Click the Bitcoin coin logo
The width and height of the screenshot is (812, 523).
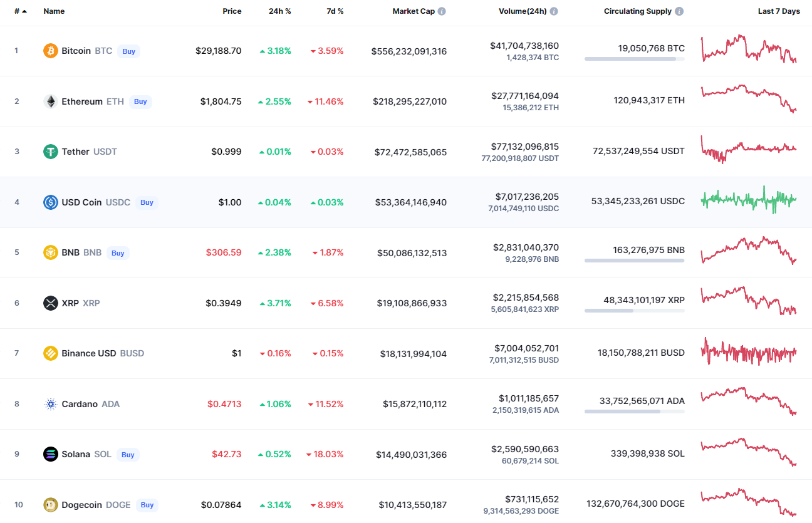click(51, 51)
